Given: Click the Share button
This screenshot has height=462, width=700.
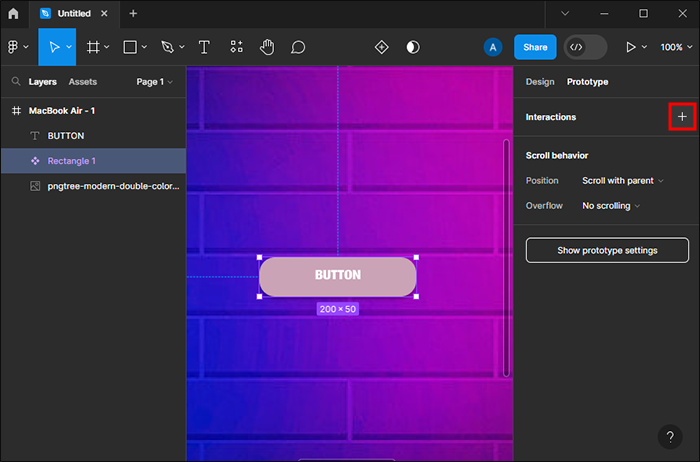Looking at the screenshot, I should 535,47.
